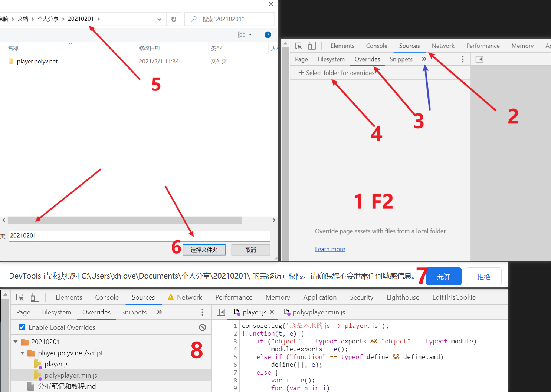Click clear configuration icon beside Enable Local Overrides
Image resolution: width=551 pixels, height=392 pixels.
(x=202, y=327)
